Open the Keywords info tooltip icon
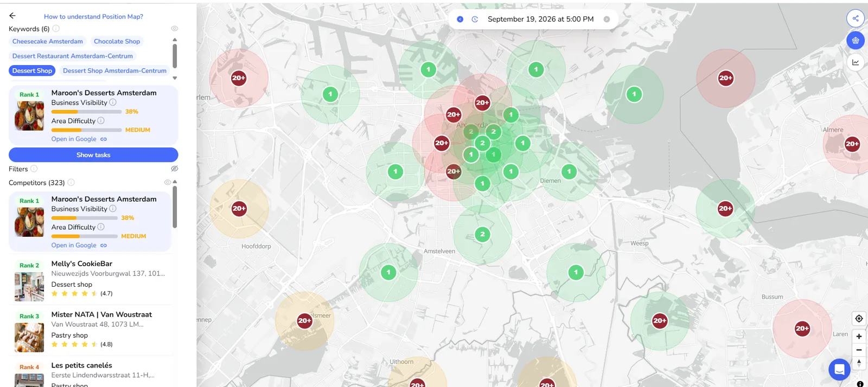Image resolution: width=868 pixels, height=387 pixels. pyautogui.click(x=56, y=29)
